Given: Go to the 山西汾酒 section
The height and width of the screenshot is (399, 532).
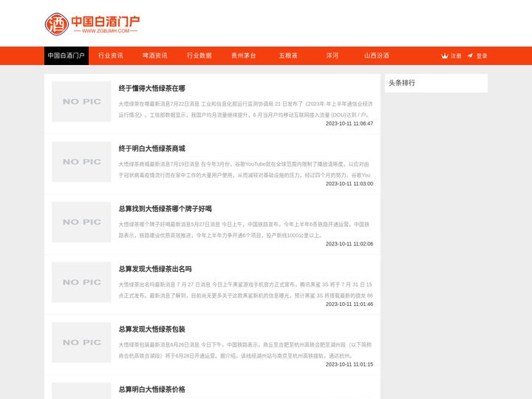Looking at the screenshot, I should (377, 55).
